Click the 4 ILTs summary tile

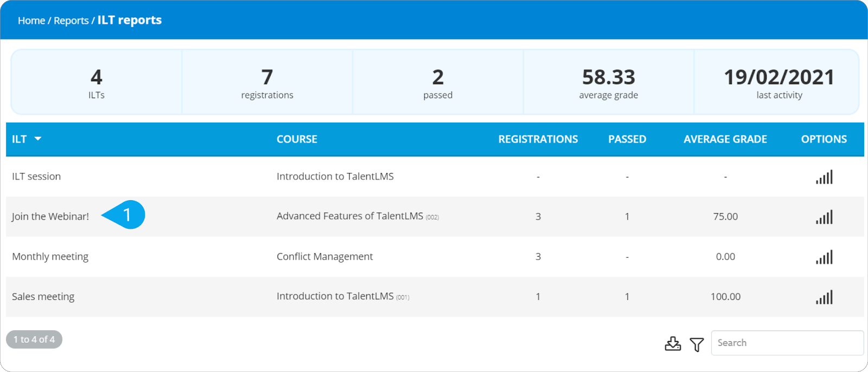97,82
